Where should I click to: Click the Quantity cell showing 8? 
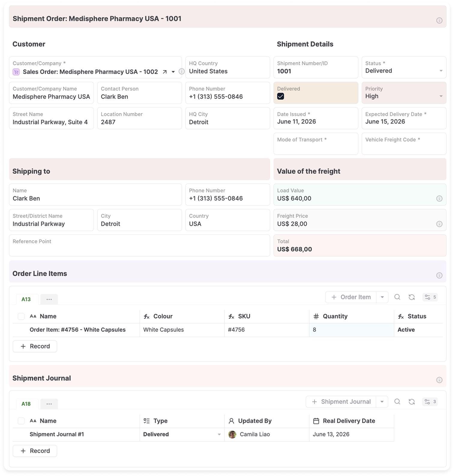[351, 330]
